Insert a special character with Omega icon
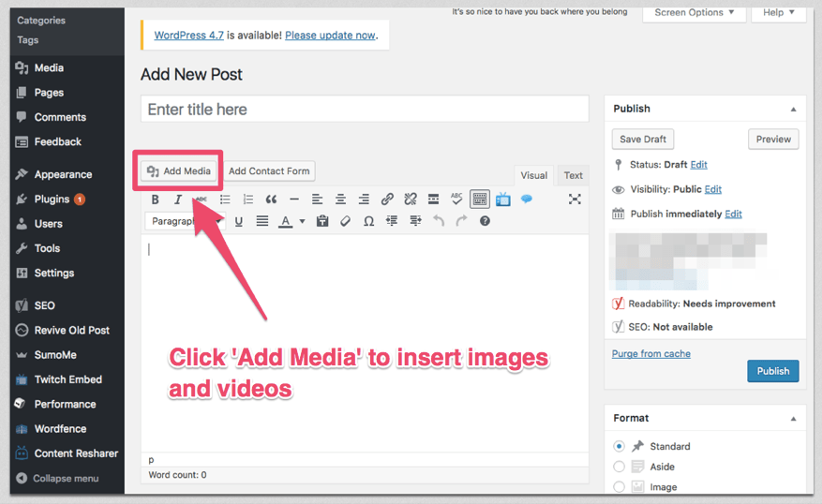The width and height of the screenshot is (822, 504). (x=368, y=222)
